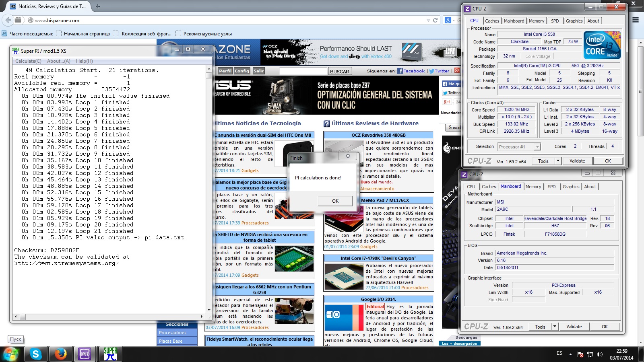Viewport: 644px width, 362px height.
Task: Expand the Tools dropdown arrow in upper CPU-Z
Action: pos(558,161)
